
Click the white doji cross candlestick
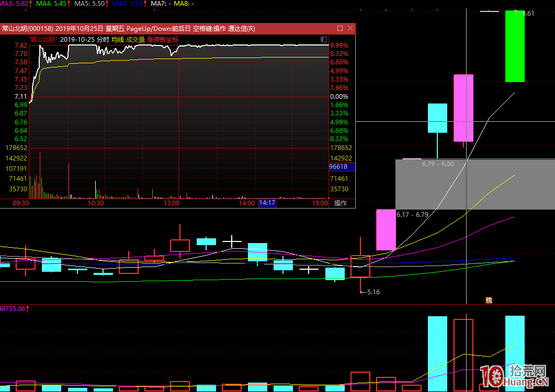point(232,241)
